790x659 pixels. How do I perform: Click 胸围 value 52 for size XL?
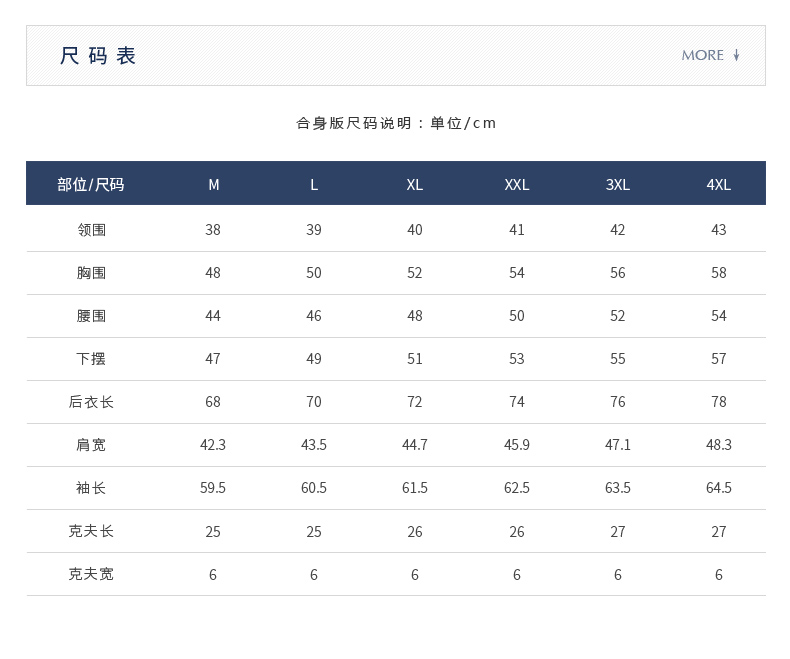(x=415, y=273)
